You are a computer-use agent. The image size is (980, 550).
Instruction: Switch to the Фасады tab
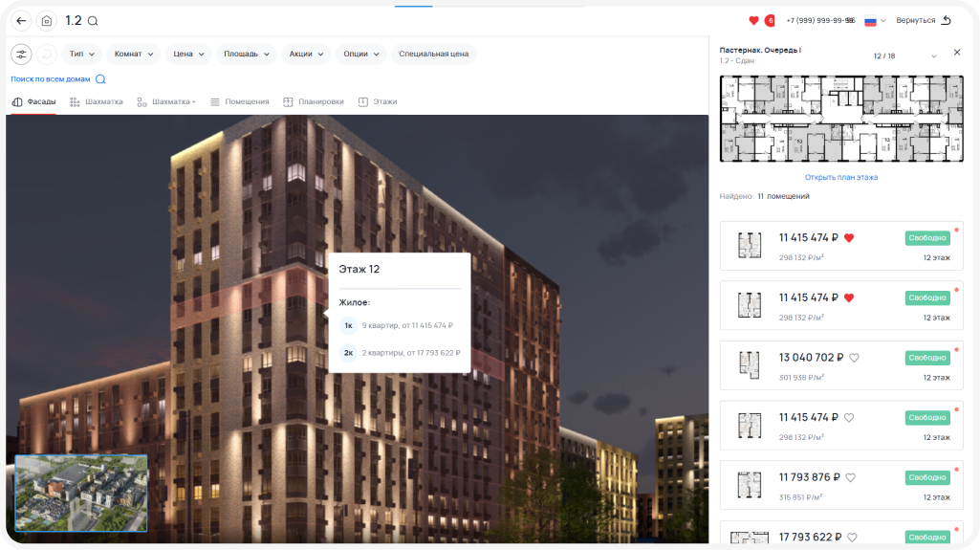coord(34,102)
